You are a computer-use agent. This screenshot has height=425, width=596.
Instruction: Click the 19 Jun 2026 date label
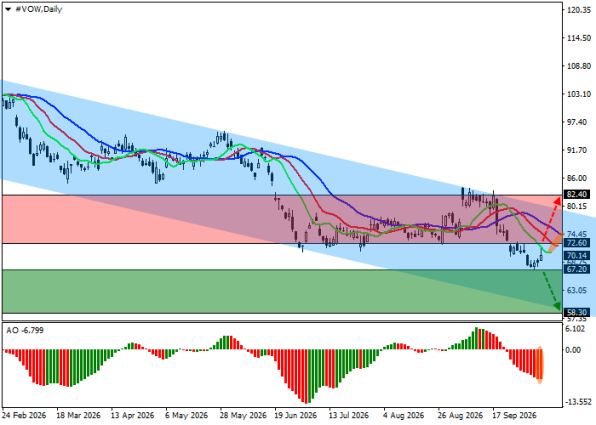pyautogui.click(x=296, y=415)
